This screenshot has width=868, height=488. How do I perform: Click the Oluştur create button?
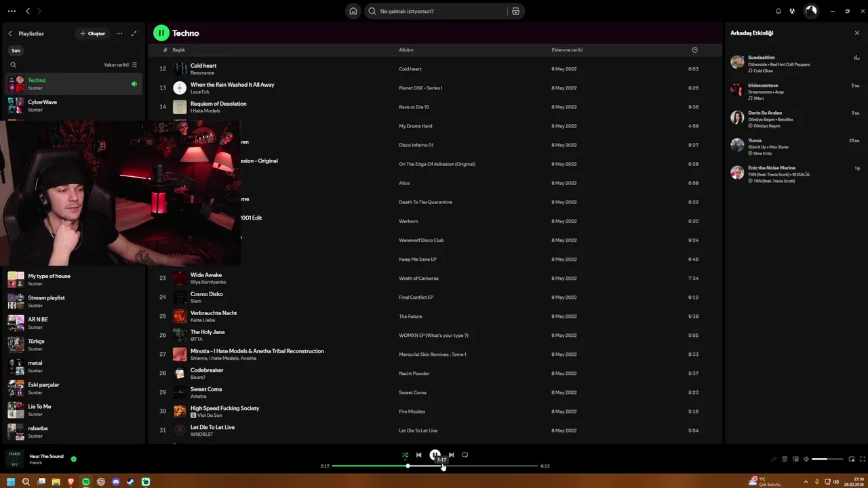click(93, 33)
